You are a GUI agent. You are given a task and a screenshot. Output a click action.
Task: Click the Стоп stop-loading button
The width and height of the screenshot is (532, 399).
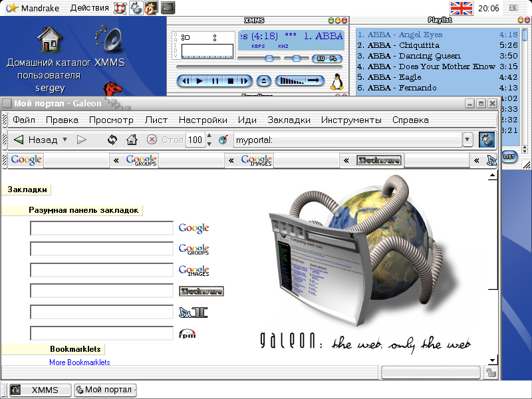[x=165, y=140]
